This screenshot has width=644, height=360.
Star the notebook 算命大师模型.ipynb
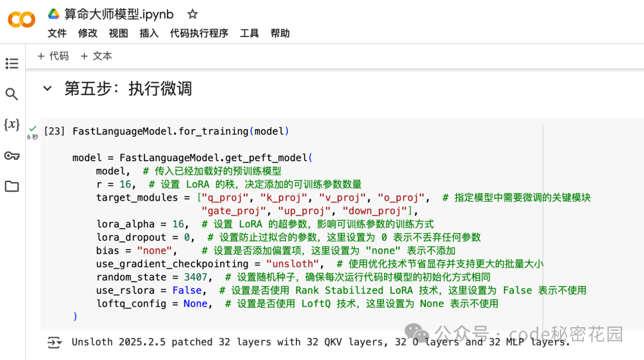click(x=193, y=14)
